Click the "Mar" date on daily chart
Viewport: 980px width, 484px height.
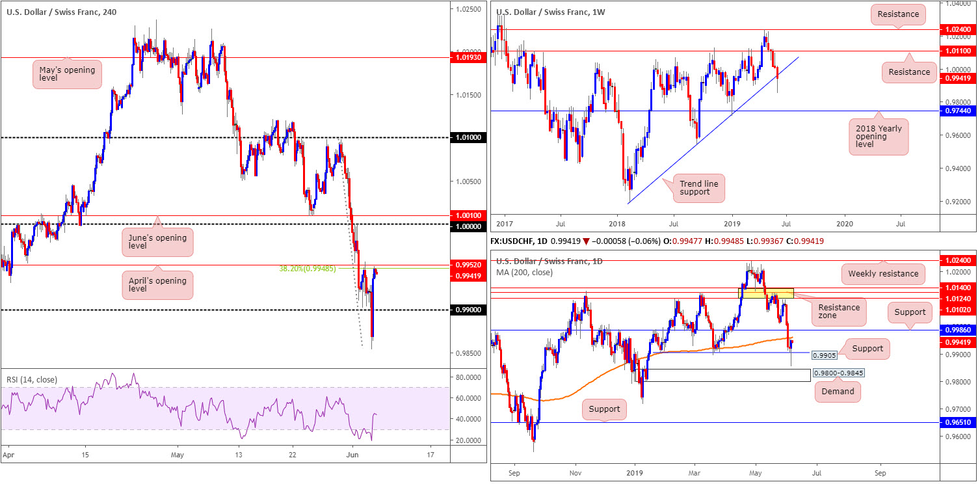695,475
